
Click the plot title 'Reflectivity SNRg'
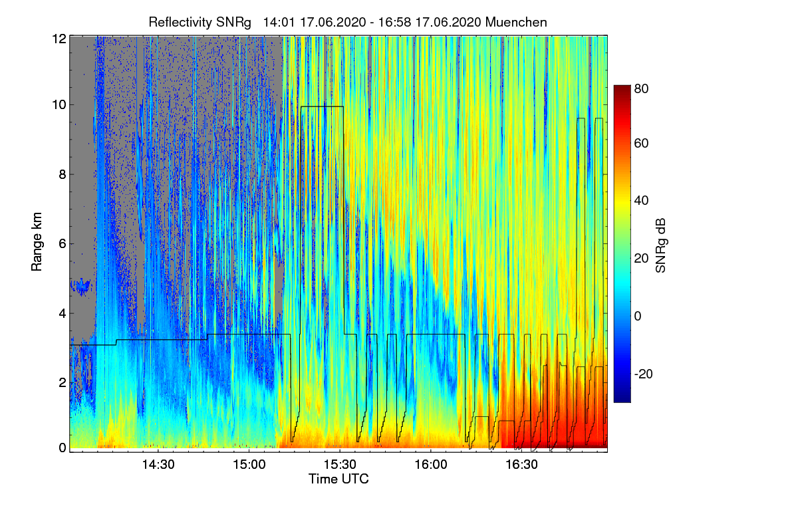pyautogui.click(x=200, y=22)
